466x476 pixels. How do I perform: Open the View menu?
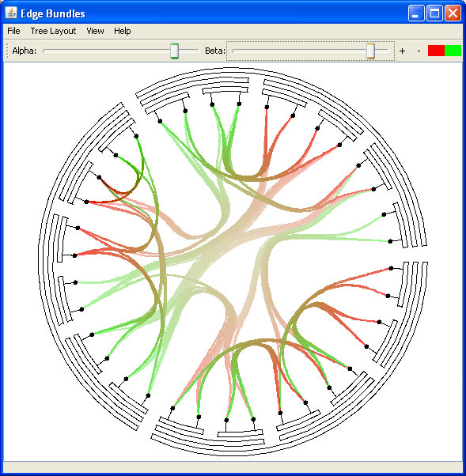[95, 31]
